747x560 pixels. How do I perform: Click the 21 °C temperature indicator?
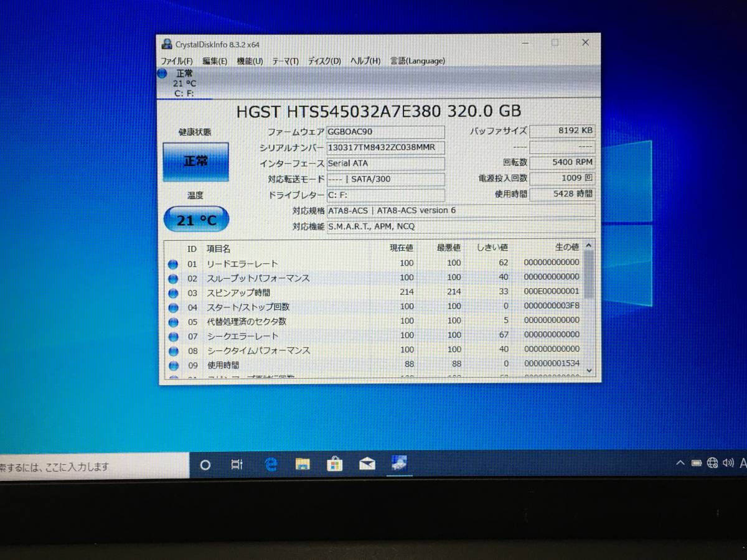[195, 219]
